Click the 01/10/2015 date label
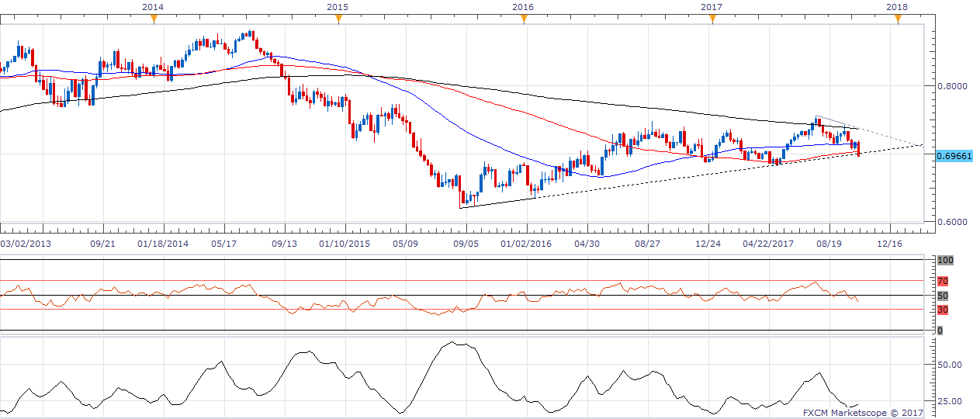Viewport: 980px width, 419px height. (x=345, y=244)
